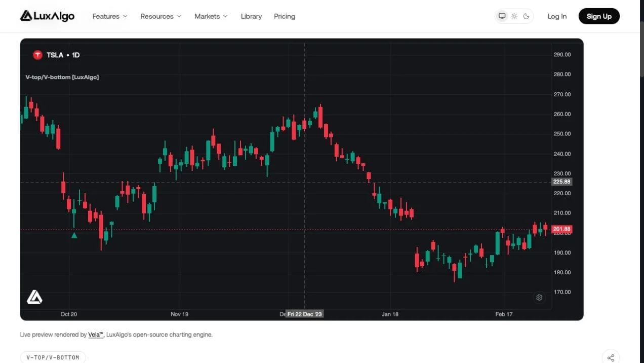Click the Oct 20 time axis label
The height and width of the screenshot is (363, 644).
[69, 314]
